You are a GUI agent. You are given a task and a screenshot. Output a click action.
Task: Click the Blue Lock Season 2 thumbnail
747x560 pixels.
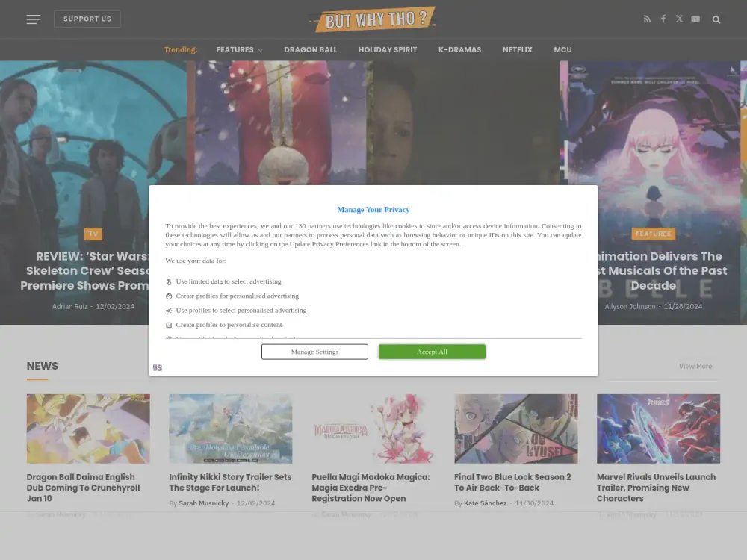point(515,429)
